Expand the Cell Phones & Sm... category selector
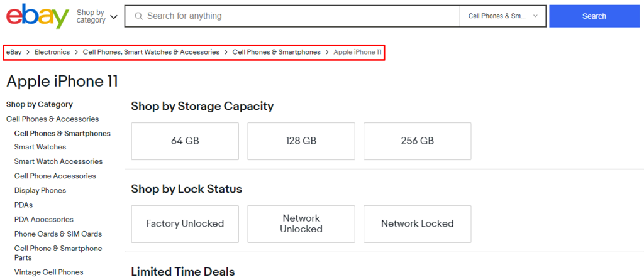The height and width of the screenshot is (280, 644). coord(502,16)
